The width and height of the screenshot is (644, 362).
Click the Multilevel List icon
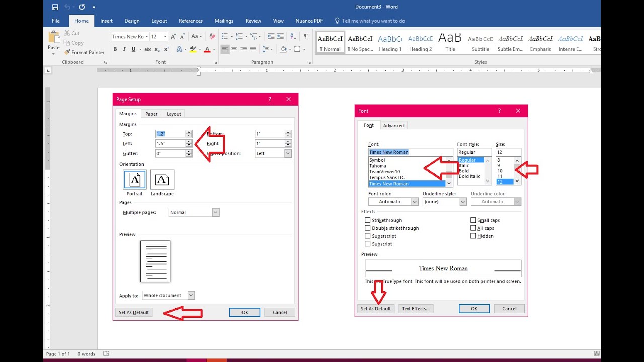click(254, 36)
